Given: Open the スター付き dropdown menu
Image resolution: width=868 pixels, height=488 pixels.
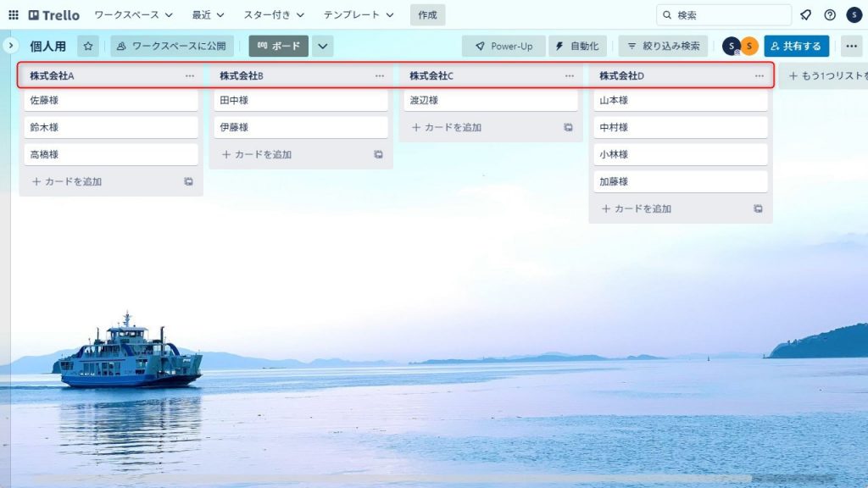Looking at the screenshot, I should coord(274,15).
